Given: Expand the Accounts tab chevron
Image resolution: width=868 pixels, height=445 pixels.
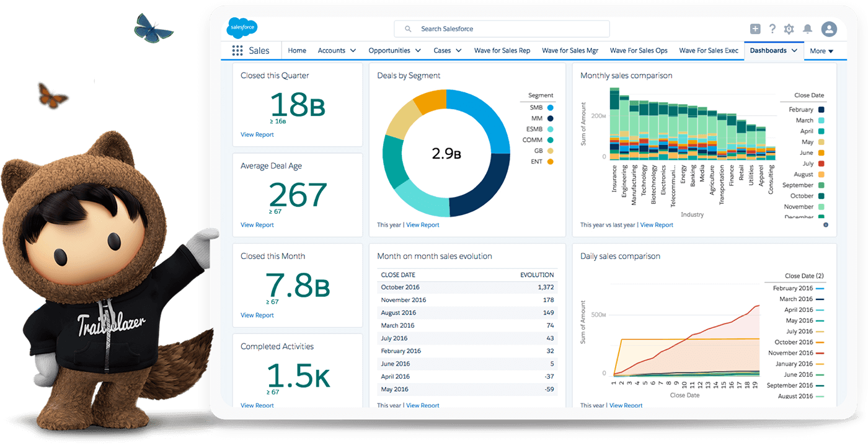Looking at the screenshot, I should pyautogui.click(x=353, y=51).
